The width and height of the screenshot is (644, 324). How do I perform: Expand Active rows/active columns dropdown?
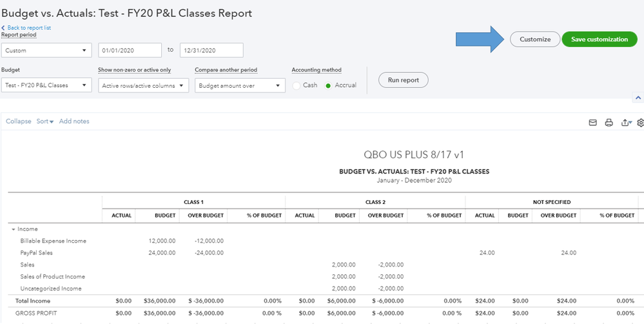click(x=143, y=85)
